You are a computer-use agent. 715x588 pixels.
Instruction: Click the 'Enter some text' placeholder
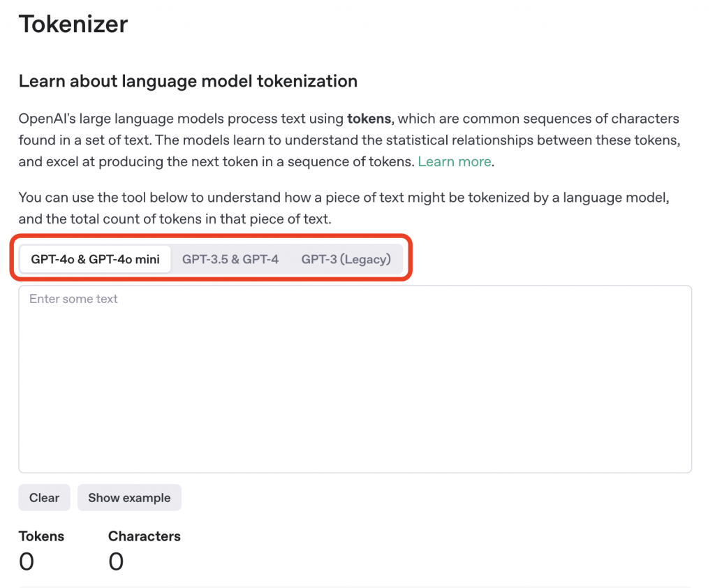[x=73, y=299]
